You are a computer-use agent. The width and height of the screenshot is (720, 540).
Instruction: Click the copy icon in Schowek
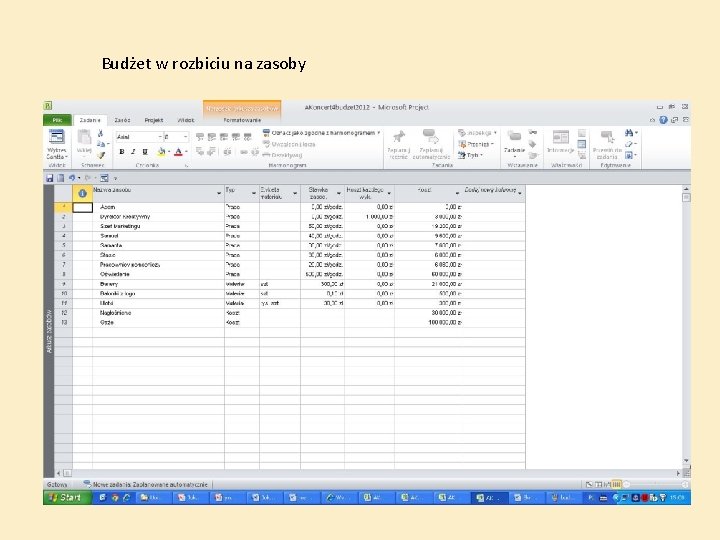pos(101,144)
